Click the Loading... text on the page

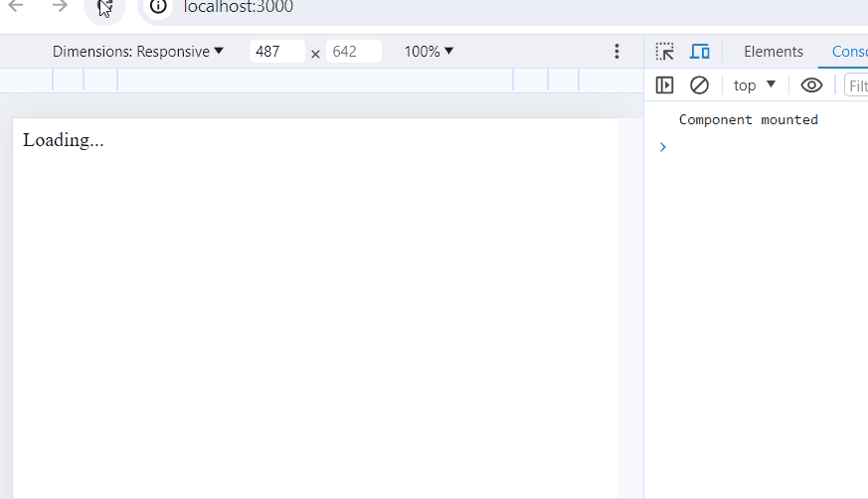click(63, 140)
